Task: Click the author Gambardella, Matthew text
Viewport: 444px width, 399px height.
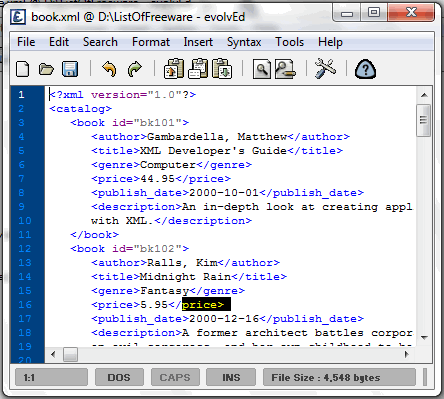Action: (217, 137)
